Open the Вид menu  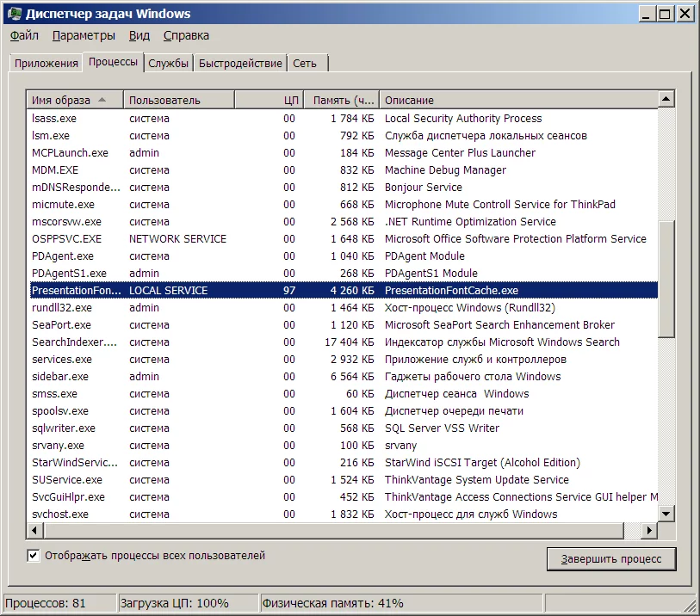[x=139, y=36]
